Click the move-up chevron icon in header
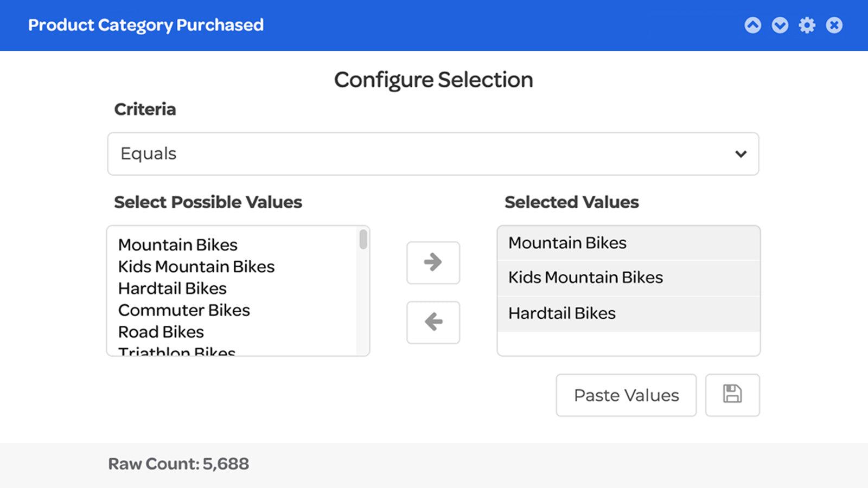 [x=752, y=25]
